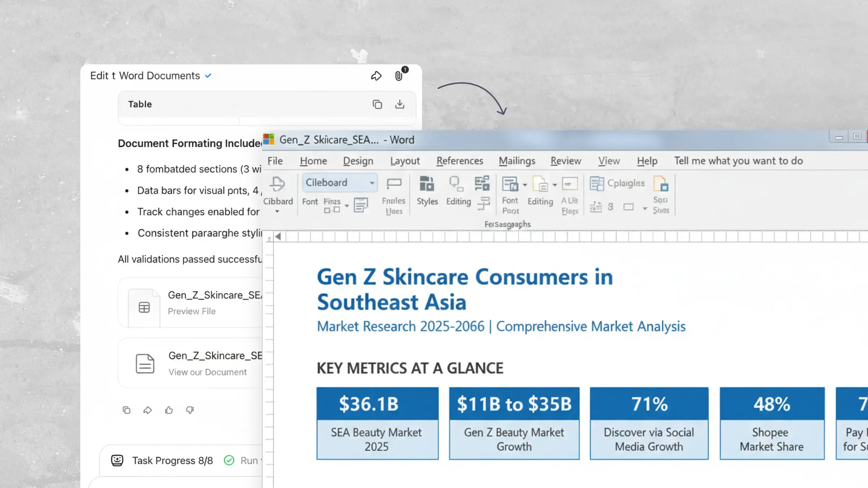Switch to the View ribbon tab
This screenshot has height=488, width=868.
tap(609, 161)
